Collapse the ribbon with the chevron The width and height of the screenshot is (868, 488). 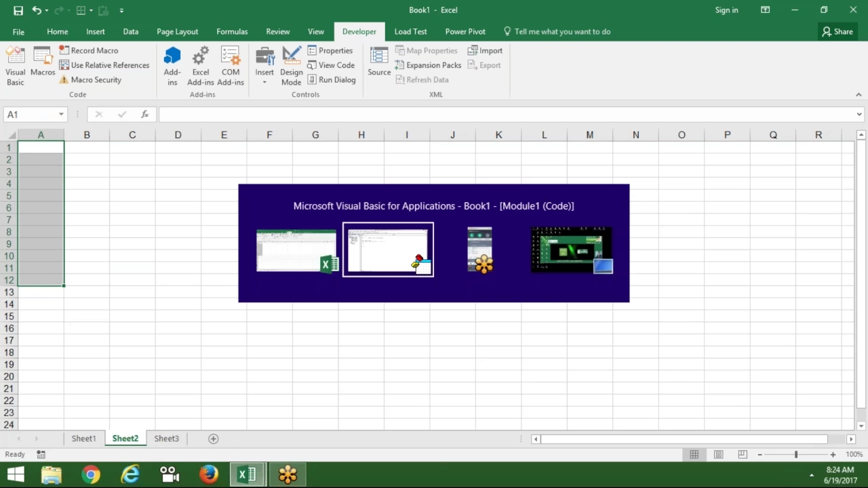pos(859,95)
